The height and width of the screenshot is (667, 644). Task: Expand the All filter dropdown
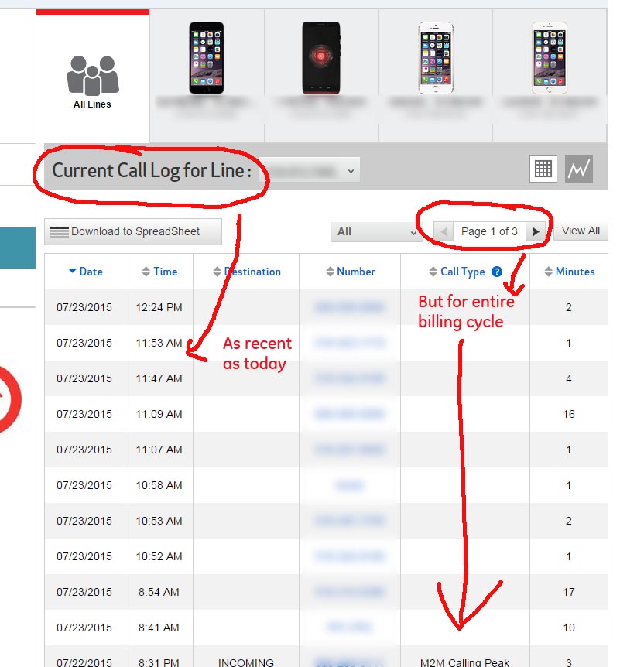376,231
